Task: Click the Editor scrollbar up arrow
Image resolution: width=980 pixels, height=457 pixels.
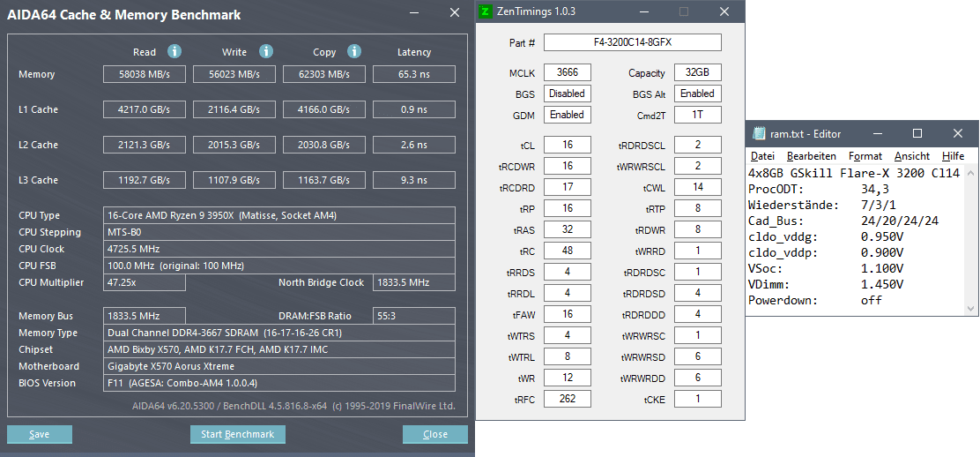Action: click(970, 173)
